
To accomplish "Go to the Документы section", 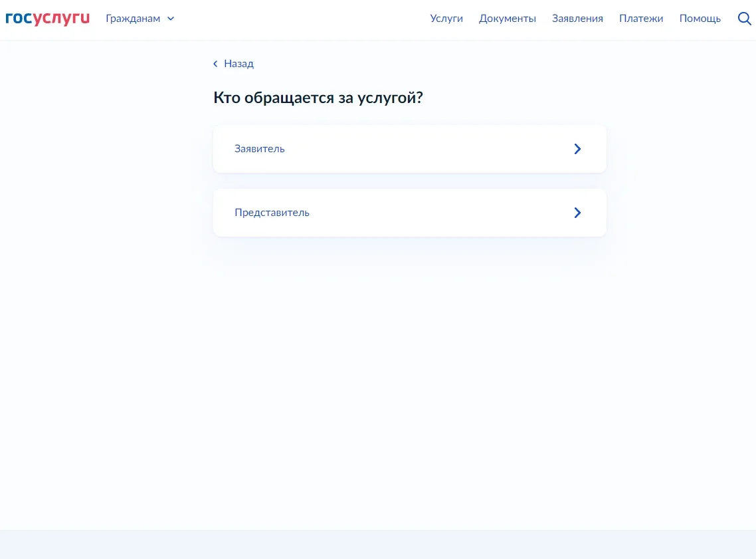I will pos(507,19).
